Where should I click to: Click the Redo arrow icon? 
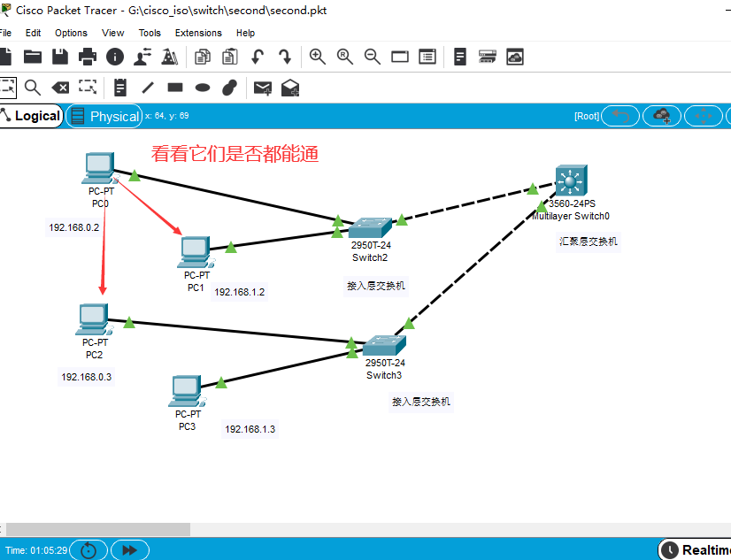pos(285,57)
